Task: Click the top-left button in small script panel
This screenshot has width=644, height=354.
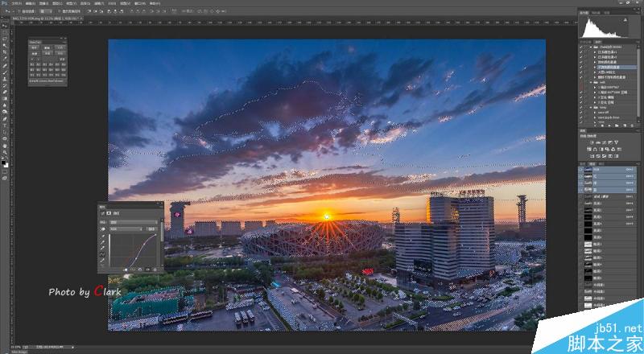Action: pyautogui.click(x=35, y=47)
